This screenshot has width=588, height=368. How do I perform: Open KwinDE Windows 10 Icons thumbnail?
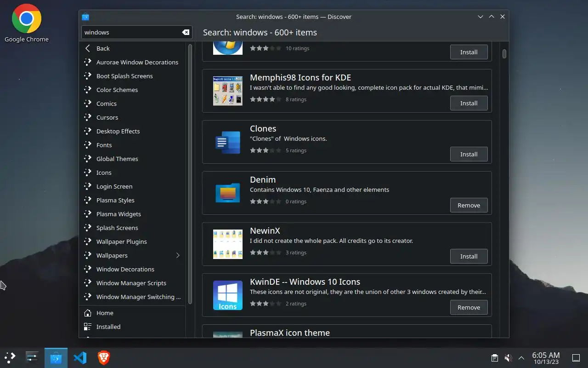[x=228, y=295]
